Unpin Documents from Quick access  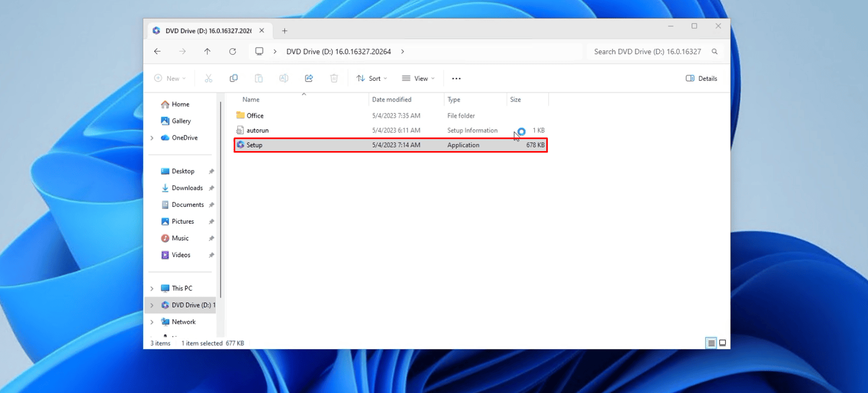coord(211,205)
